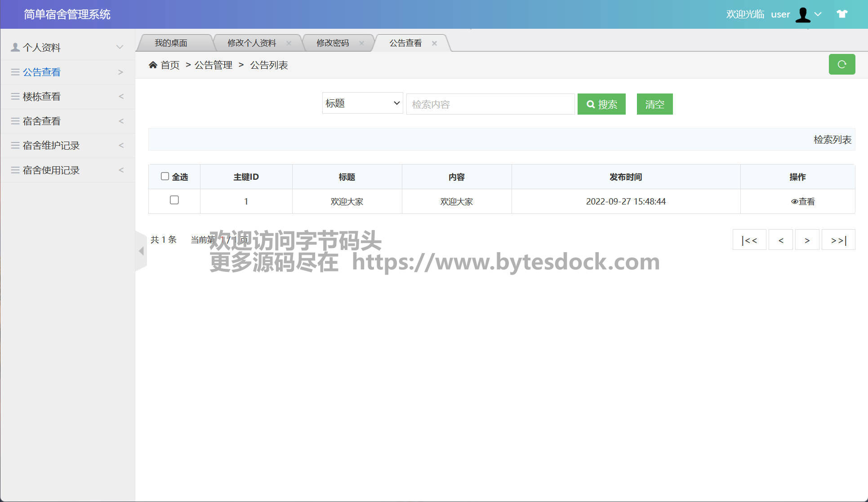
Task: Open the 标题 search field dropdown
Action: [x=362, y=103]
